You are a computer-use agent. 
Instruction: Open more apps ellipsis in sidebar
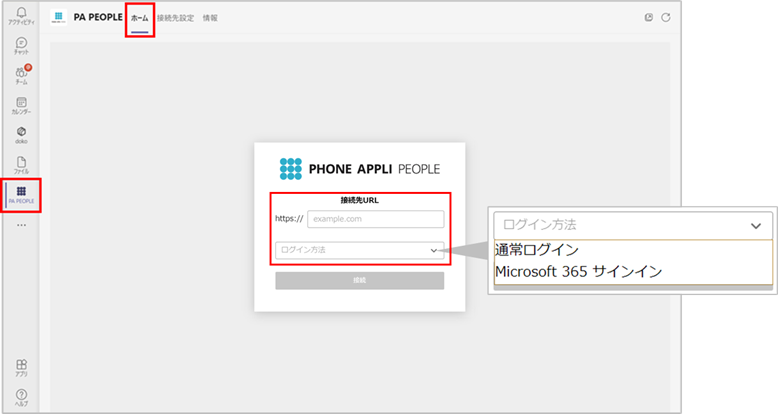tap(21, 225)
